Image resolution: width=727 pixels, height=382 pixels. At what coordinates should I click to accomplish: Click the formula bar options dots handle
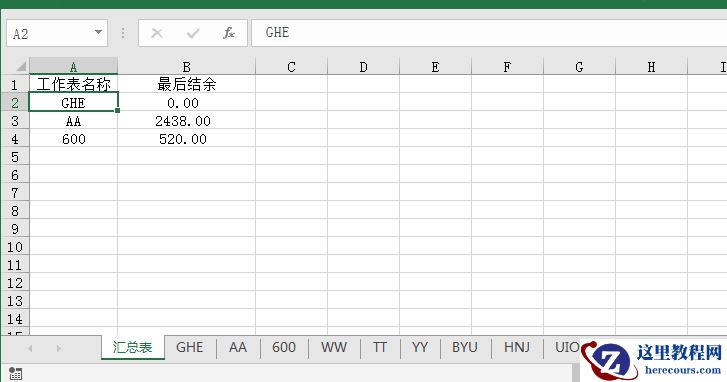[123, 33]
